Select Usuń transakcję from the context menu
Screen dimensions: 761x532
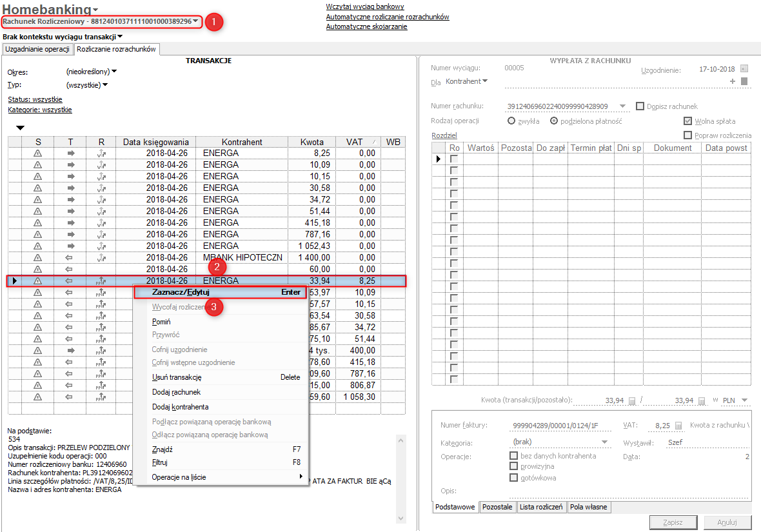(177, 377)
